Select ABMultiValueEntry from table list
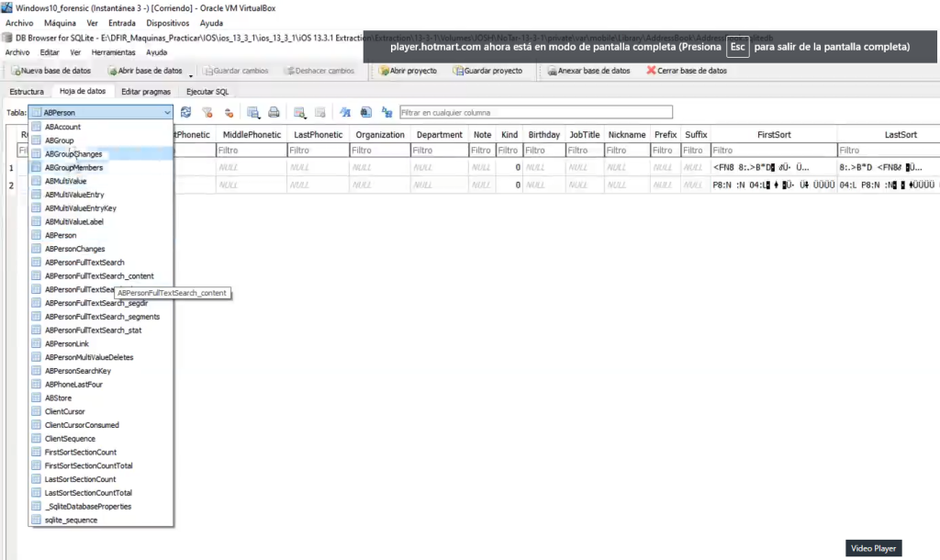 click(101, 195)
